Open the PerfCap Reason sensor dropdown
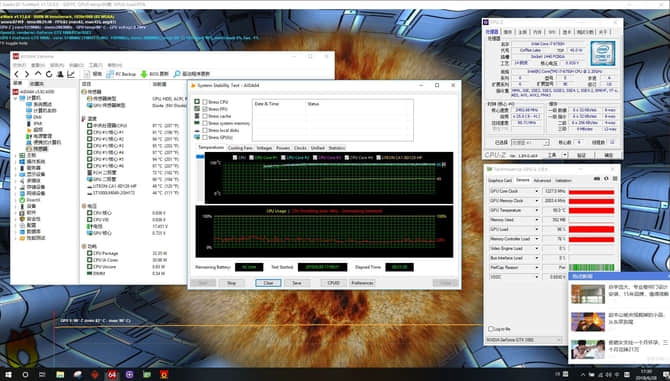 pos(537,267)
